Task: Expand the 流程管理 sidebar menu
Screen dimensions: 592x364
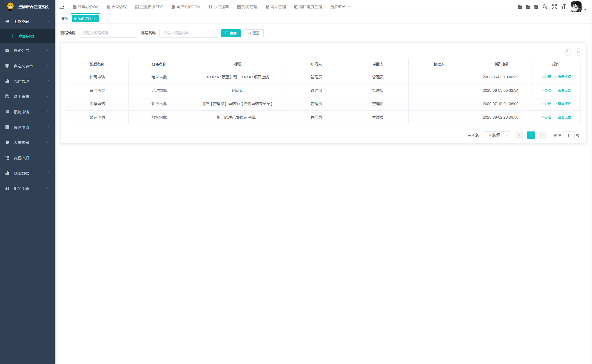Action: pos(27,81)
